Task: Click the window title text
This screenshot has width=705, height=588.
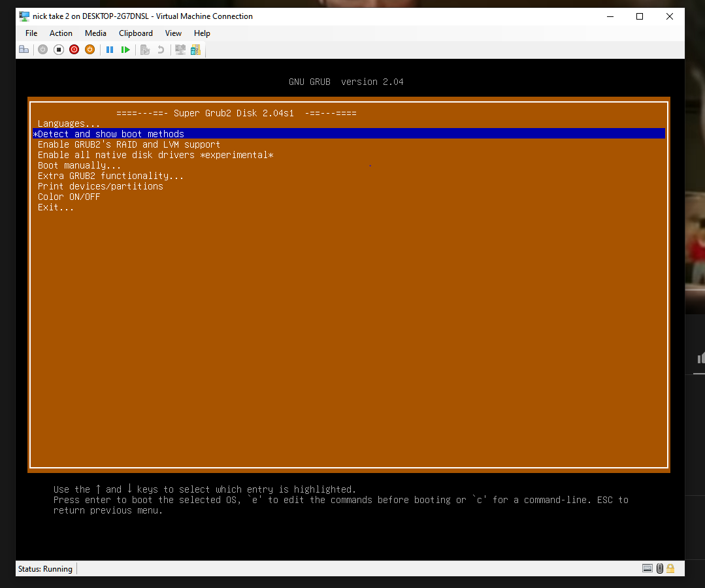Action: pyautogui.click(x=142, y=16)
